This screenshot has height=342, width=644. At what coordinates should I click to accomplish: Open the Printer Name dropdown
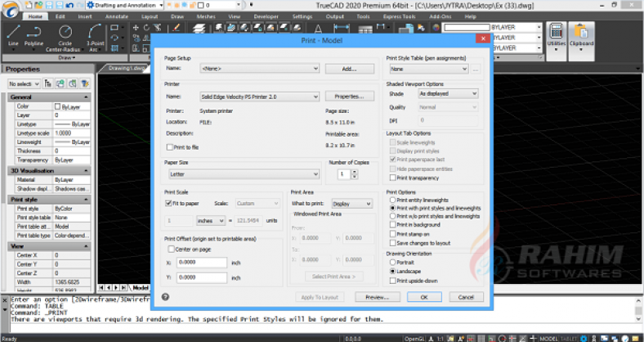260,97
